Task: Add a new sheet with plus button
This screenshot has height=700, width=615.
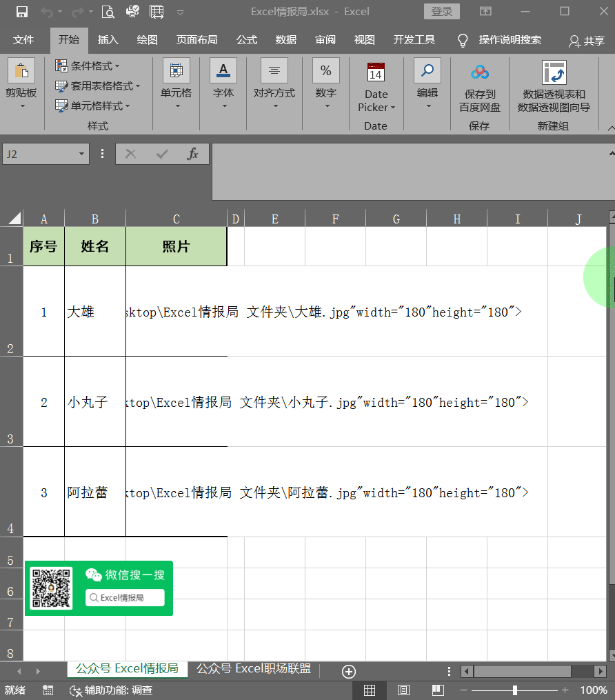Action: tap(349, 671)
